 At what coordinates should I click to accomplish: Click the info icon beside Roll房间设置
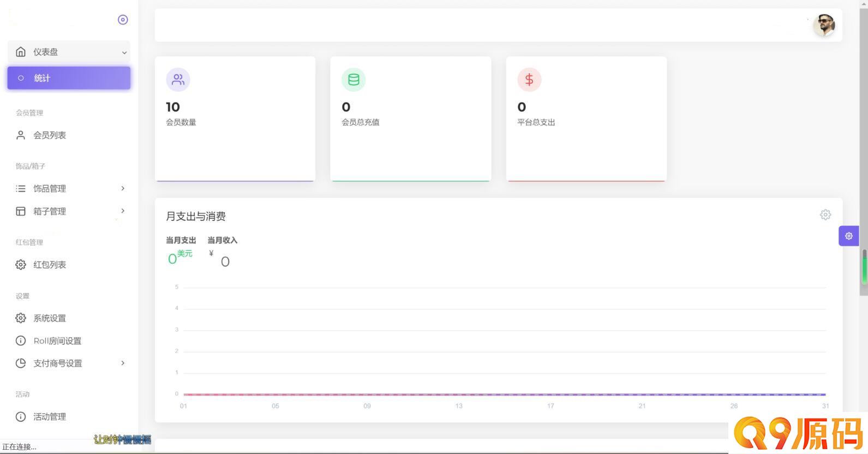tap(21, 340)
